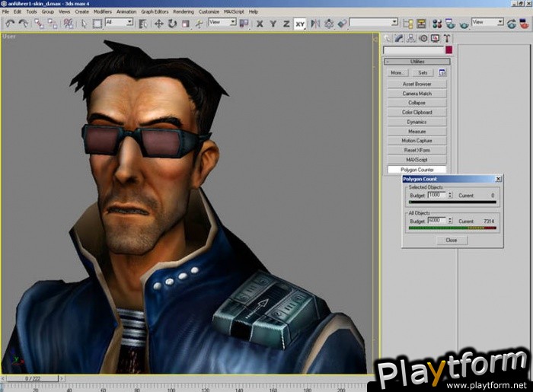Image resolution: width=533 pixels, height=392 pixels.
Task: Click the Sets button
Action: (423, 73)
